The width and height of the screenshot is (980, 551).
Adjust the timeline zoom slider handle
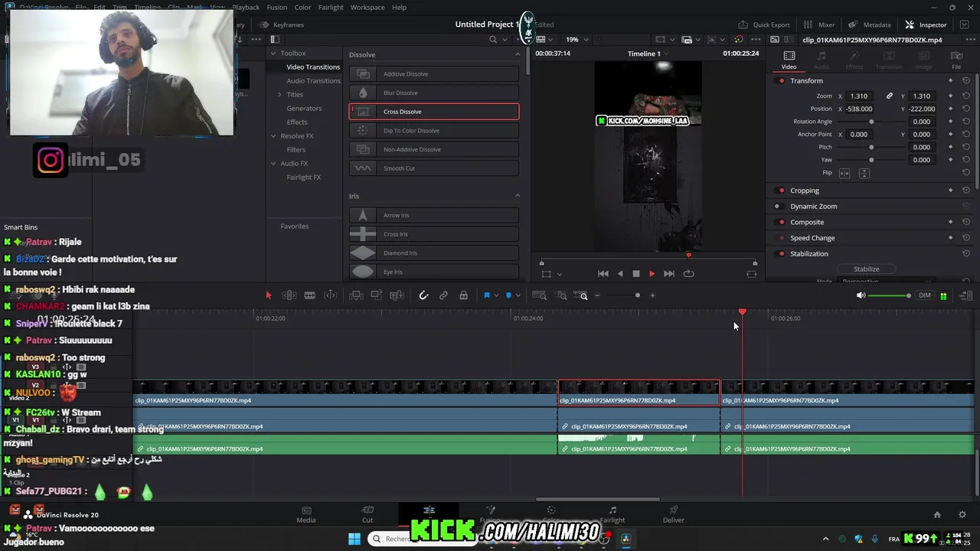[x=638, y=295]
